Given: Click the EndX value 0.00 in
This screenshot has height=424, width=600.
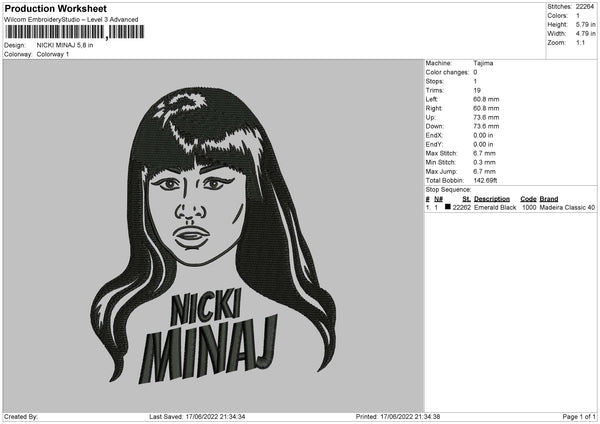Looking at the screenshot, I should [483, 135].
